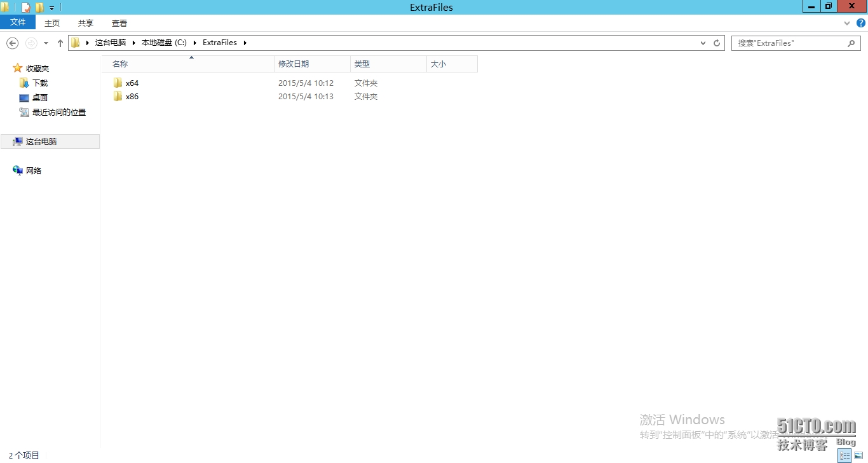This screenshot has width=868, height=463.
Task: Go up one level with up arrow
Action: pos(60,43)
